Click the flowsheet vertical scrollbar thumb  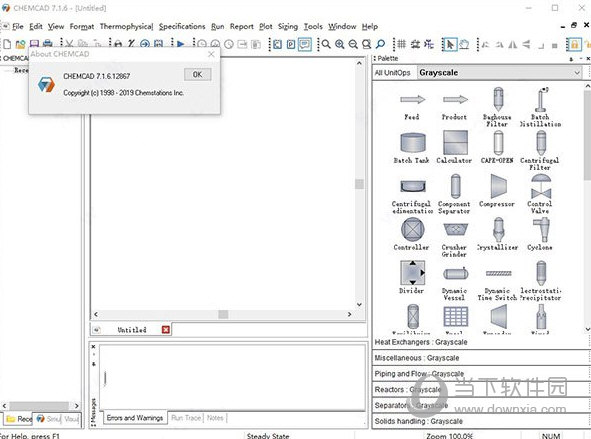(360, 184)
